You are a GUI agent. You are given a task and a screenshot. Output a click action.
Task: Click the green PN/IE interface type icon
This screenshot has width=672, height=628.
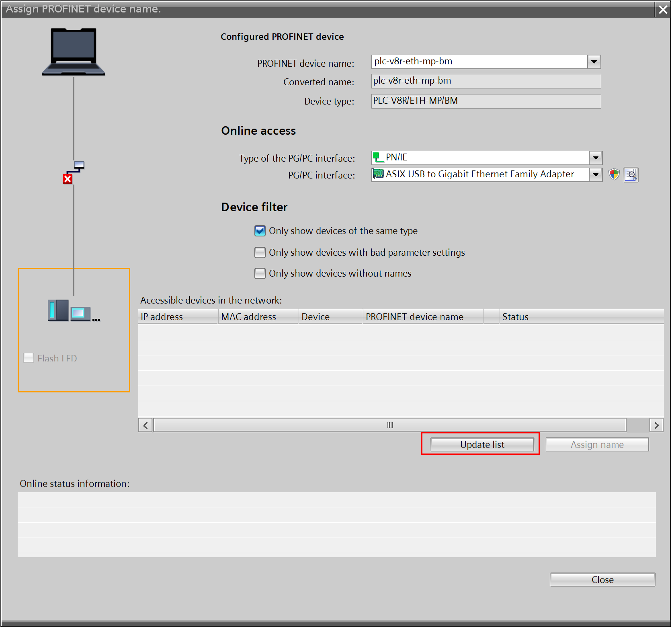pos(377,158)
